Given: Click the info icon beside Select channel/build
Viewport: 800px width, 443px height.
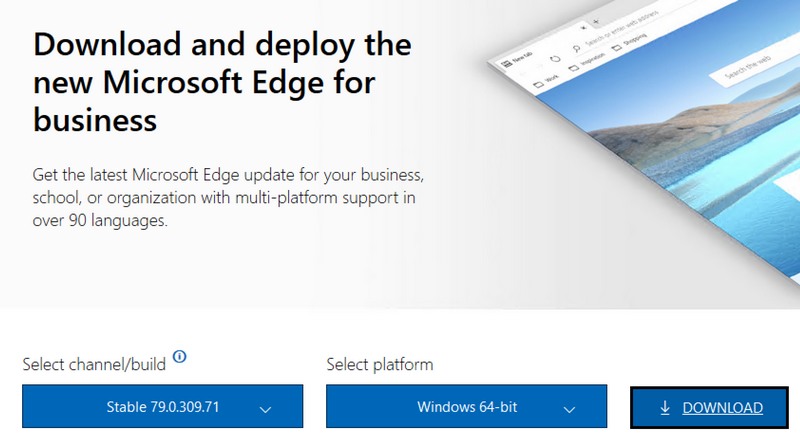Looking at the screenshot, I should 181,357.
